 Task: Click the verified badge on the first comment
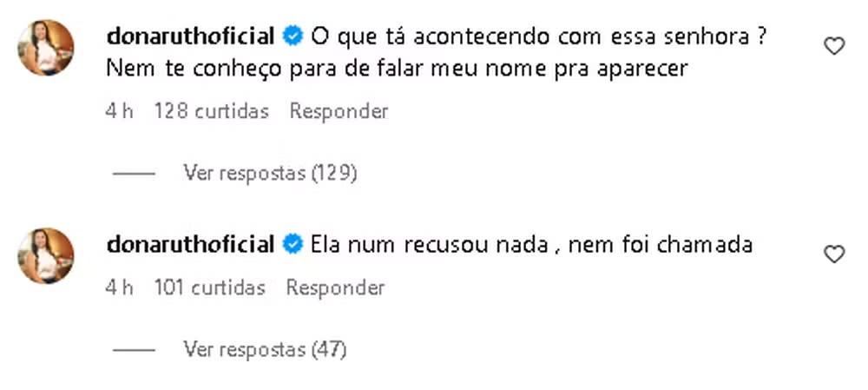293,36
